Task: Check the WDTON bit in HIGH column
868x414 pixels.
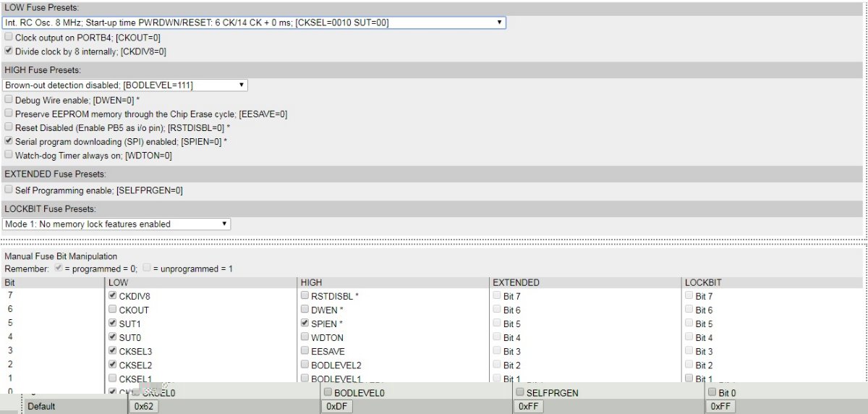Action: (305, 337)
